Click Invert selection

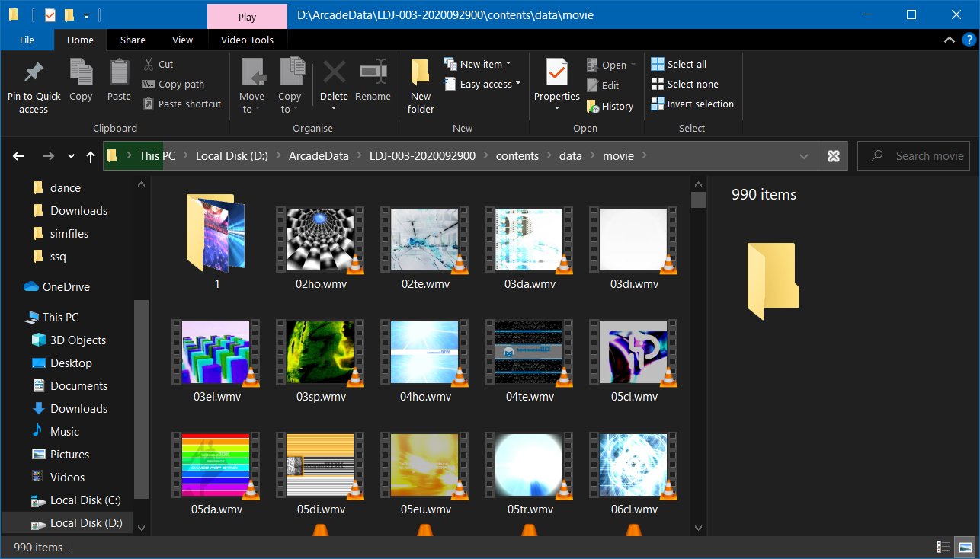pos(692,104)
